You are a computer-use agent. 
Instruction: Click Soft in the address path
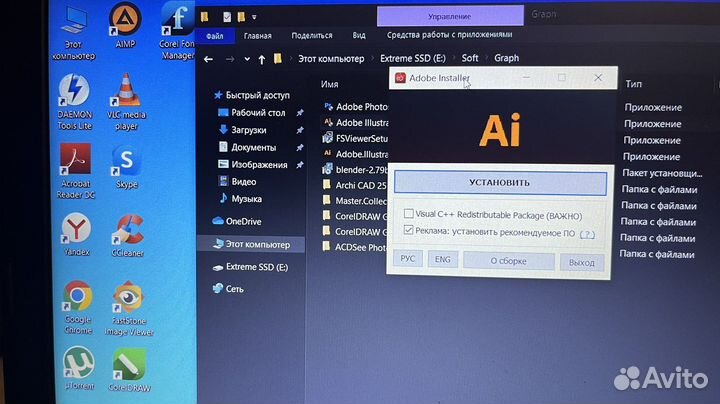(x=470, y=58)
